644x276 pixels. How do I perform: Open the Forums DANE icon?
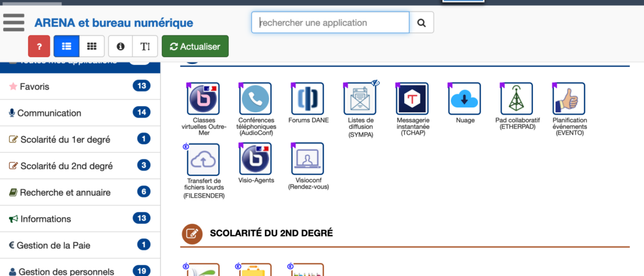pos(307,99)
